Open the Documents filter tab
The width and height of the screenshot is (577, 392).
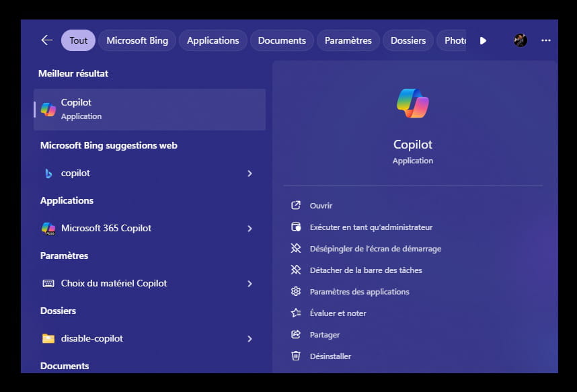pyautogui.click(x=282, y=40)
